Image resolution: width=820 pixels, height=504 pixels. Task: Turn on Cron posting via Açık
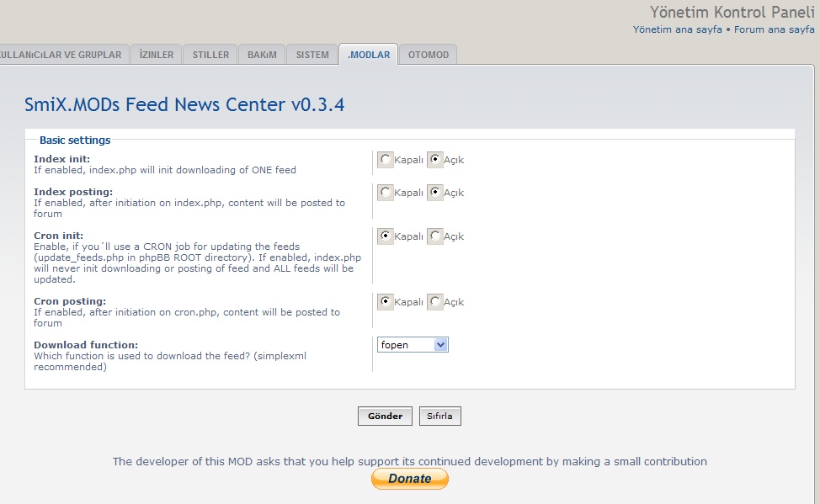[x=434, y=302]
